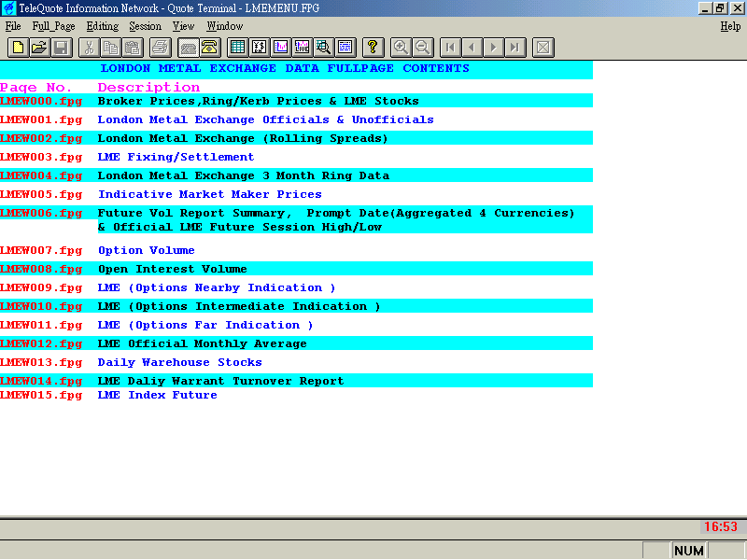747x560 pixels.
Task: Go to last page arrow icon
Action: point(515,48)
